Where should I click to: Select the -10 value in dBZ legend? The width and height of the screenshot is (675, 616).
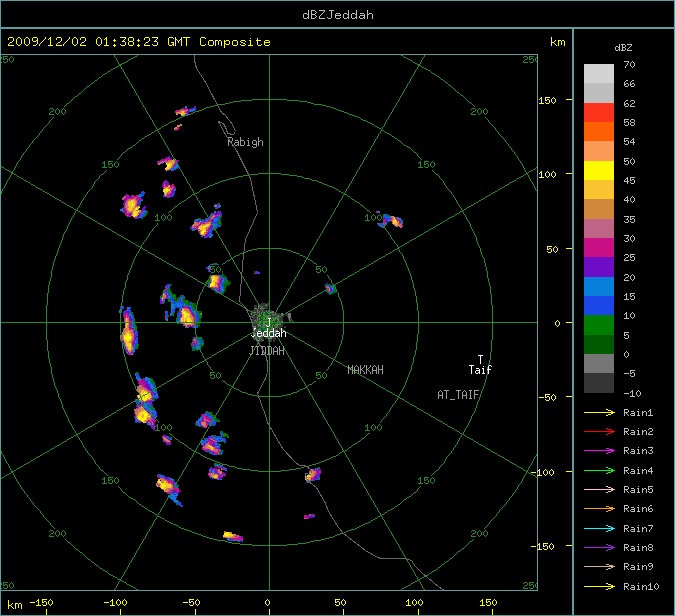(632, 393)
